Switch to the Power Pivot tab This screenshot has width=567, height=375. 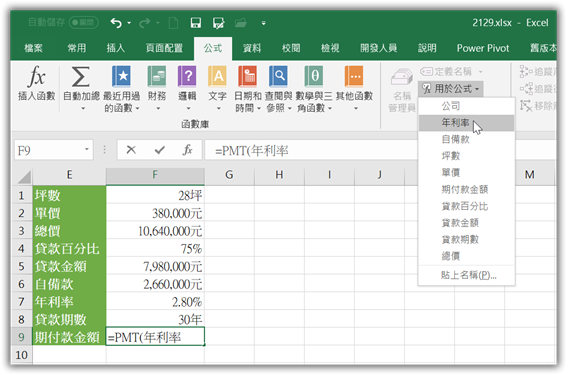click(483, 48)
